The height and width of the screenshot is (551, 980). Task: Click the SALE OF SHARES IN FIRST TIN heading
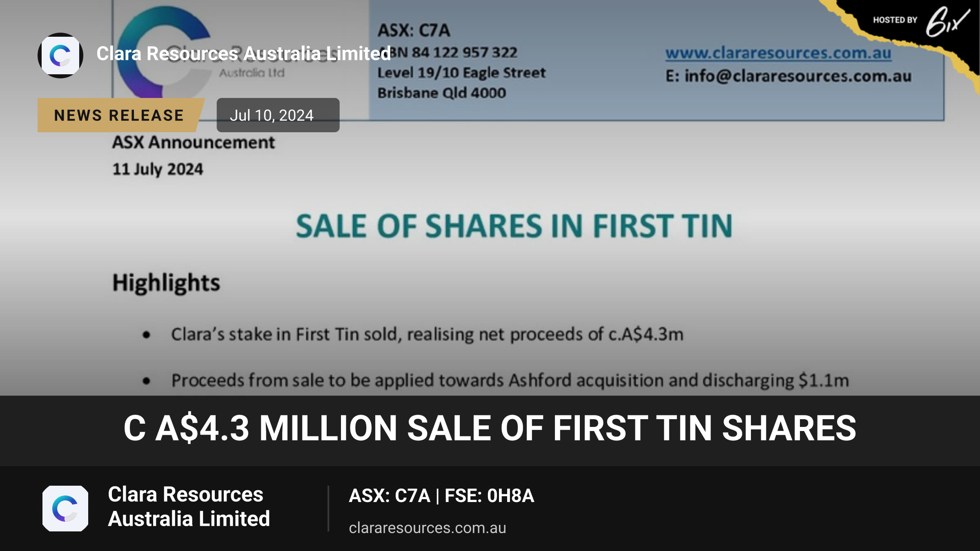click(514, 226)
